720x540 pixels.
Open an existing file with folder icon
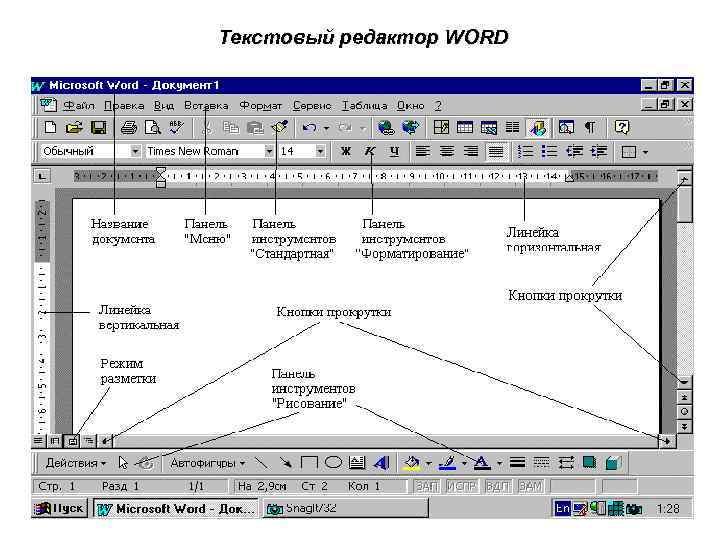pyautogui.click(x=74, y=127)
